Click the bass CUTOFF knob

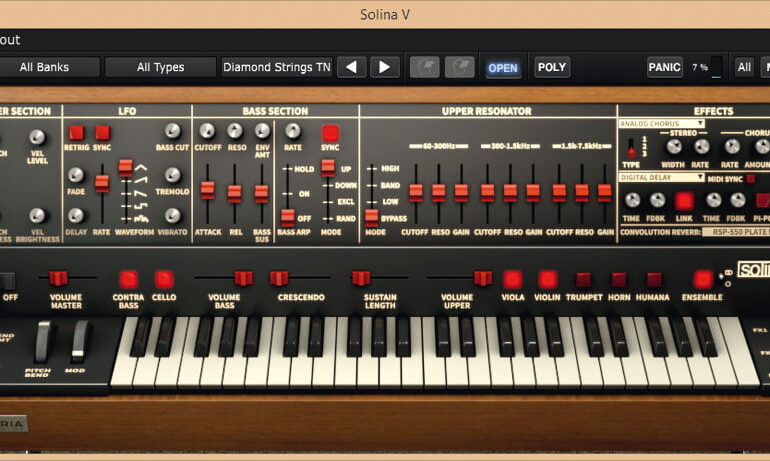tap(207, 131)
